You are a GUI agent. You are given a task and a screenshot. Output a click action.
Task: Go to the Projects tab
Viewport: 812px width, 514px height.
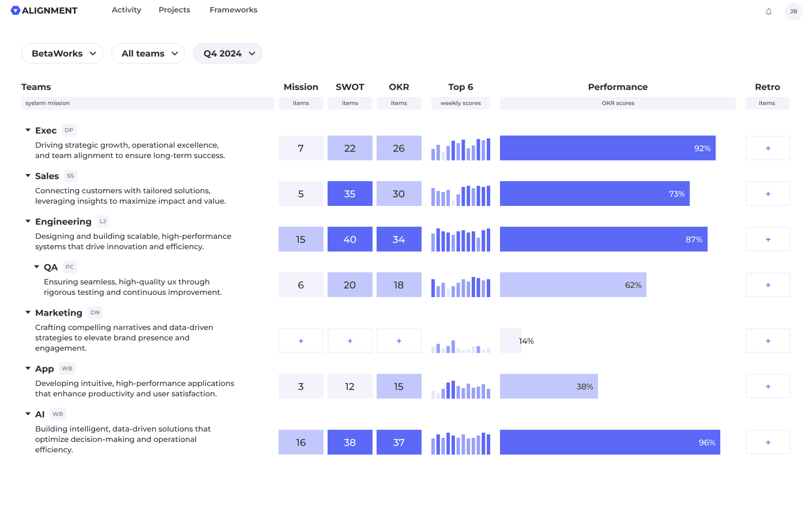[174, 10]
